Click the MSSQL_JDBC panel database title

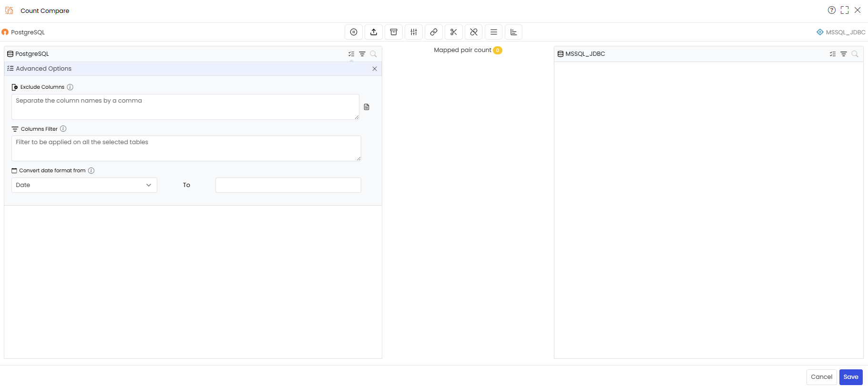(585, 54)
